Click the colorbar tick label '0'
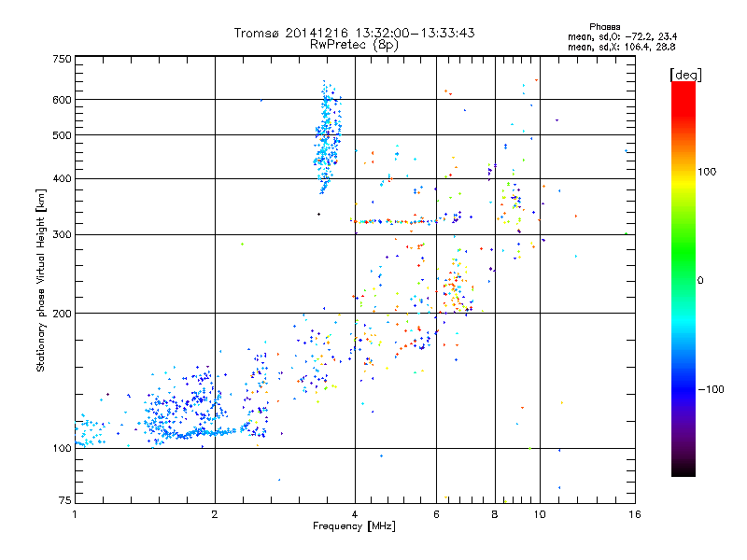Screen dimensions: 747x560 pos(700,280)
